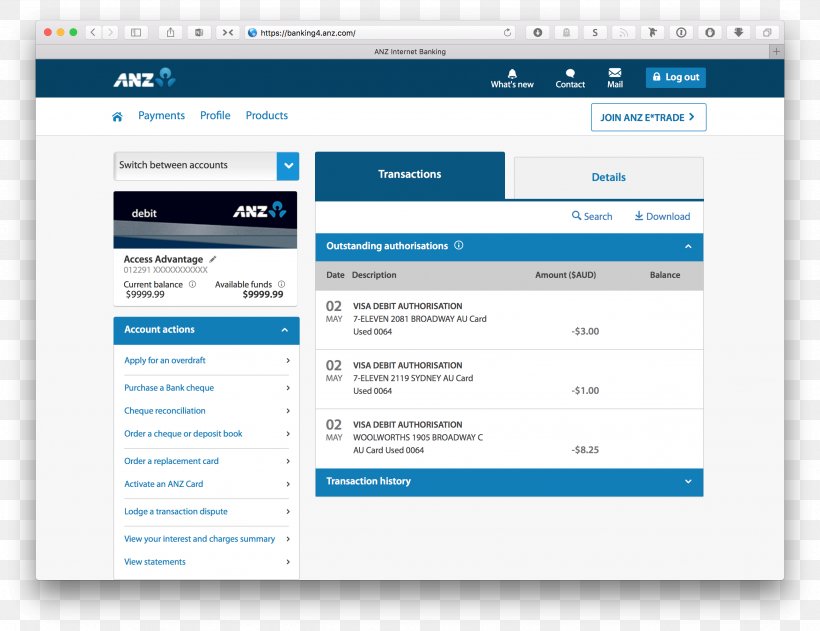This screenshot has height=631, width=820.
Task: Download transactions
Action: point(662,216)
